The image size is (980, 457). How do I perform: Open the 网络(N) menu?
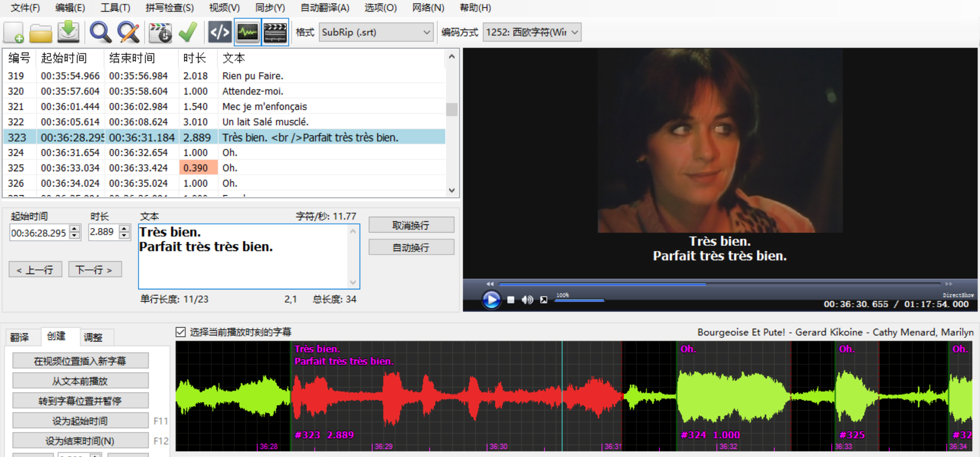(428, 8)
